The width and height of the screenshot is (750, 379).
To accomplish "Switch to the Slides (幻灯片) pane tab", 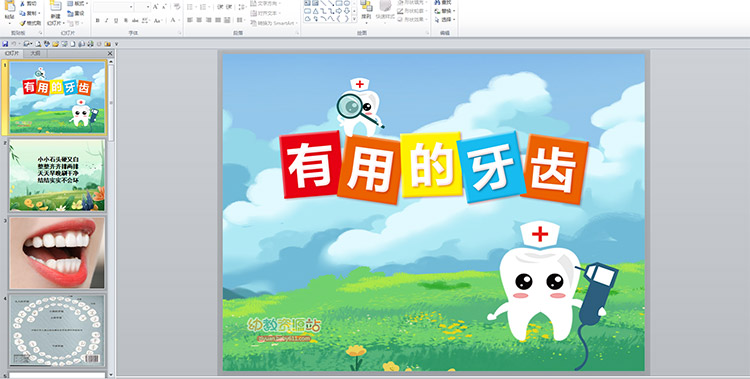I will 12,54.
